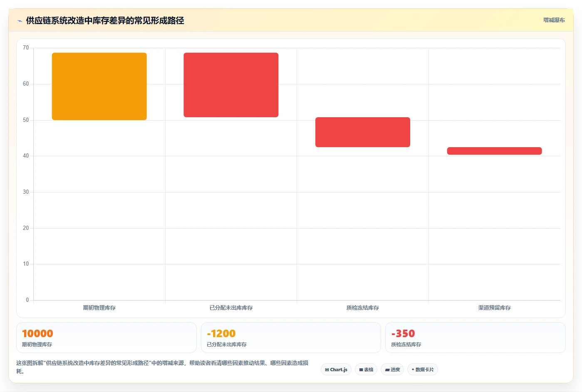Image resolution: width=582 pixels, height=392 pixels.
Task: Click the 进度 tag
Action: click(392, 370)
